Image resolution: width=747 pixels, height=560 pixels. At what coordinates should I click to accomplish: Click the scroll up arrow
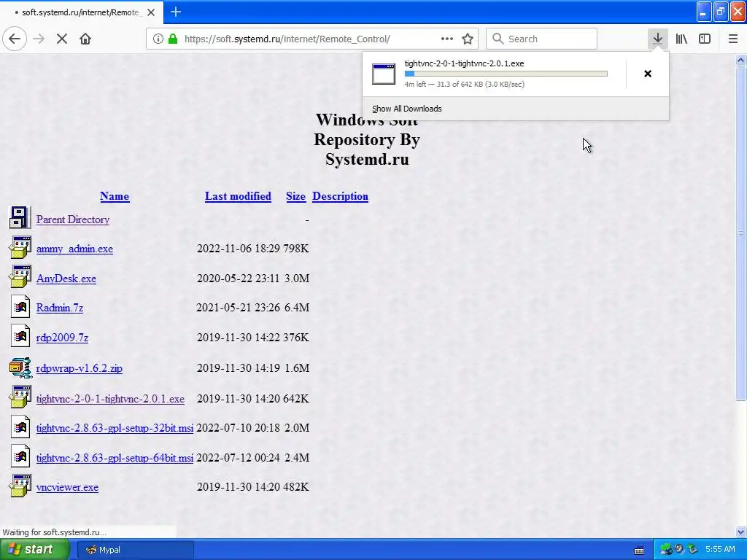point(741,60)
